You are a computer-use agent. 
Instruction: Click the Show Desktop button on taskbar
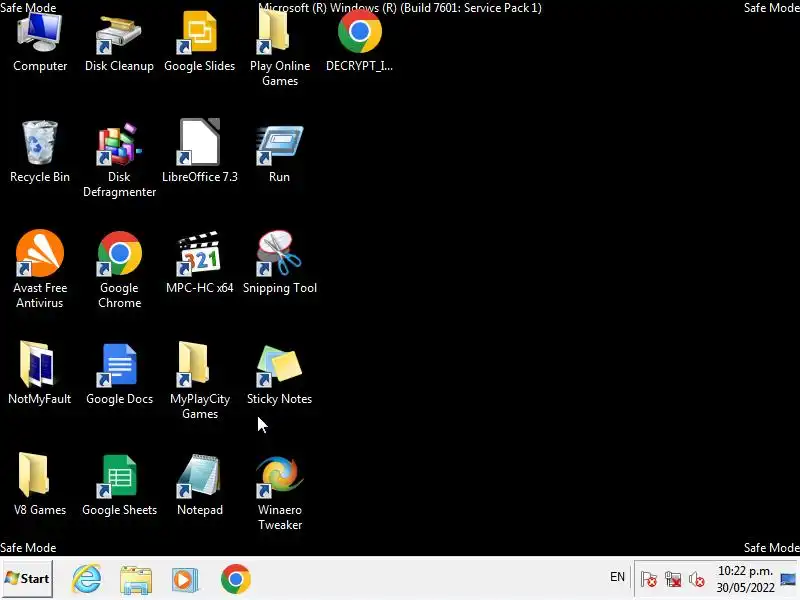788,579
